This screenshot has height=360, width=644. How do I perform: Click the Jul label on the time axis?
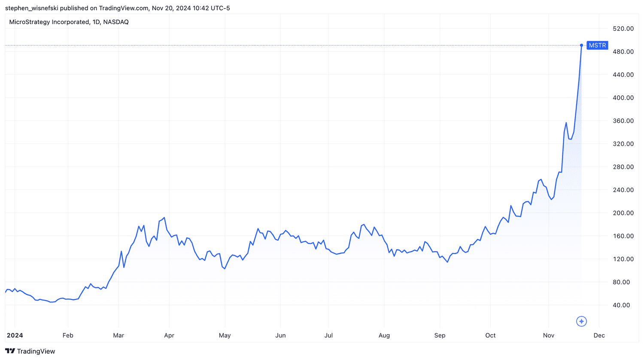click(328, 336)
